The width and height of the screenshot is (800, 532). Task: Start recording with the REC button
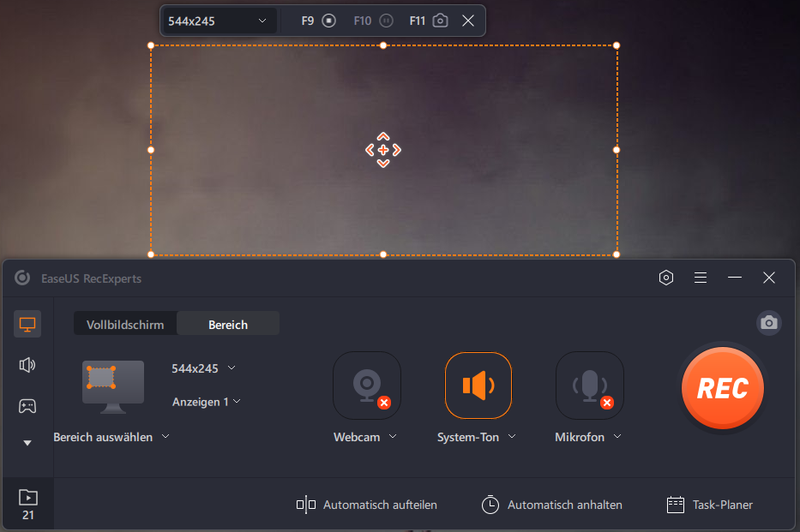click(x=723, y=388)
